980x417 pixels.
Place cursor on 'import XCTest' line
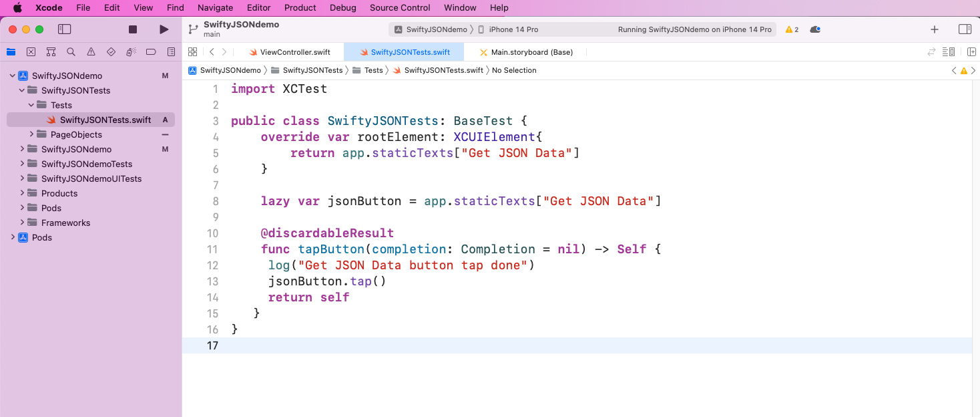tap(279, 89)
